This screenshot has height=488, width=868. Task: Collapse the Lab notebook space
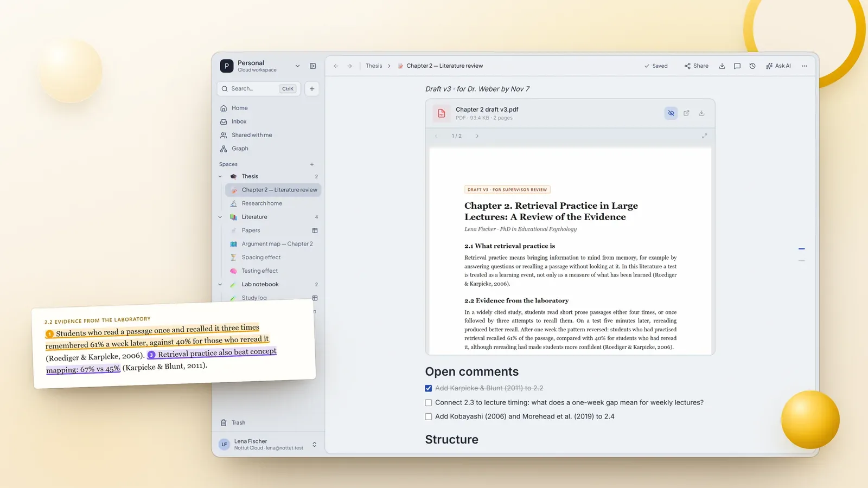coord(220,285)
